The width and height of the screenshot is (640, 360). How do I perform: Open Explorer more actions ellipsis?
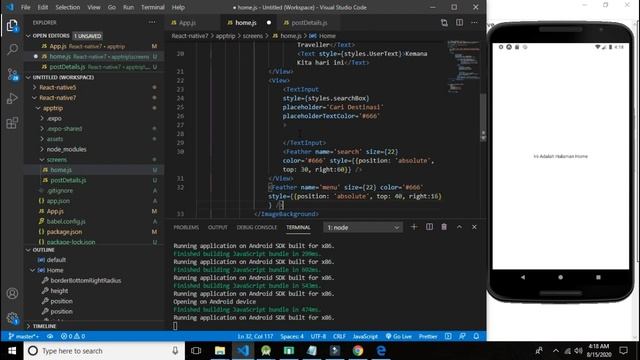[152, 22]
